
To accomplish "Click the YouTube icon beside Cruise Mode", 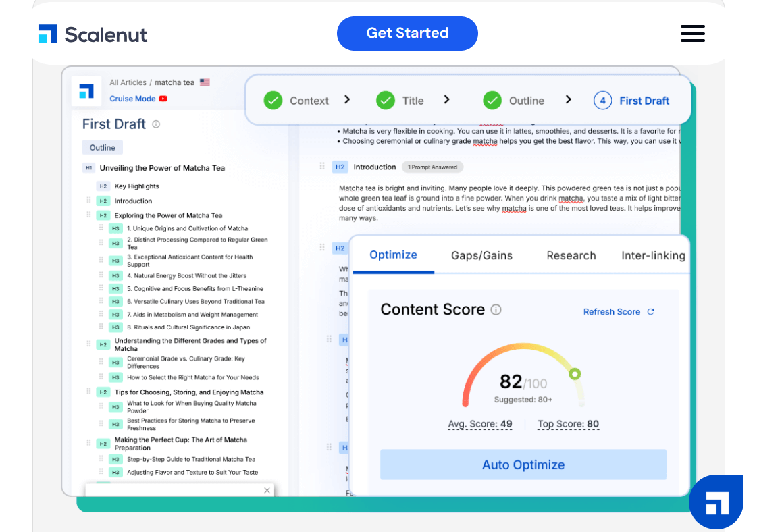I will 163,99.
